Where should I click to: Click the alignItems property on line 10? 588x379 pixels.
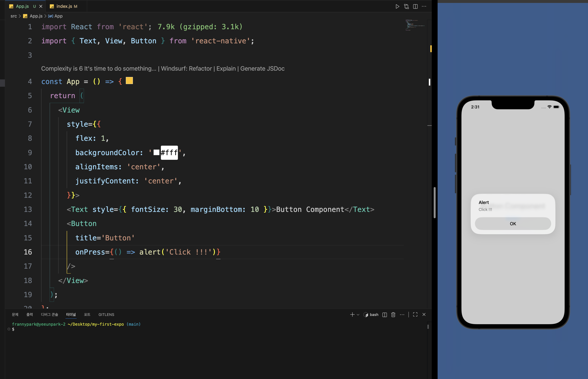tap(96, 167)
